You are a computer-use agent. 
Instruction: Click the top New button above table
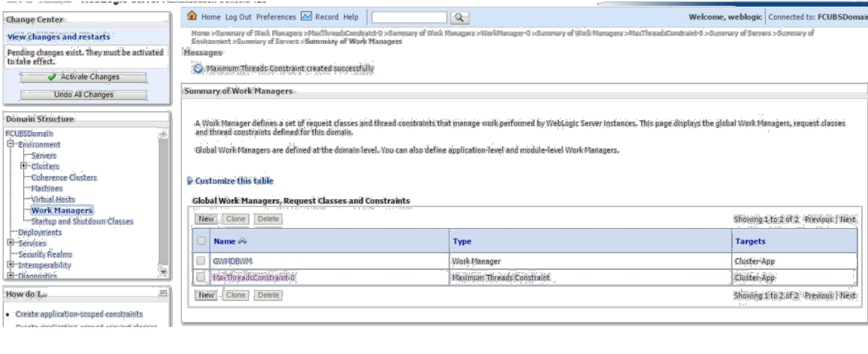point(206,219)
